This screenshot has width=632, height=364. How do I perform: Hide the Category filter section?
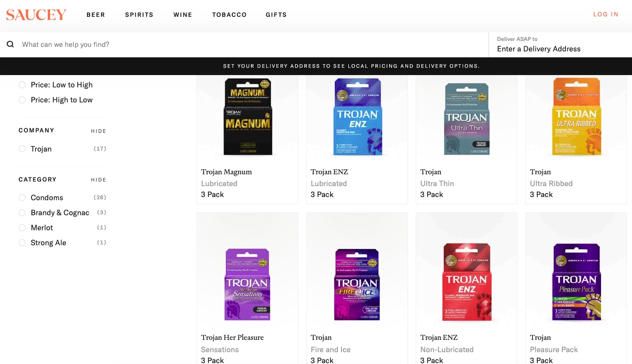(x=98, y=180)
